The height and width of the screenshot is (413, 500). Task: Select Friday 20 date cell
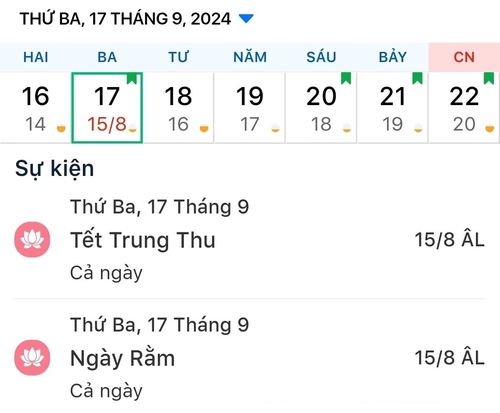(321, 108)
